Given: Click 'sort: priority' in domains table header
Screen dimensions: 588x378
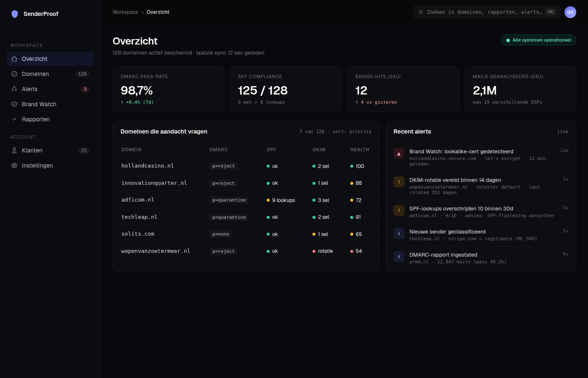Looking at the screenshot, I should pos(352,131).
